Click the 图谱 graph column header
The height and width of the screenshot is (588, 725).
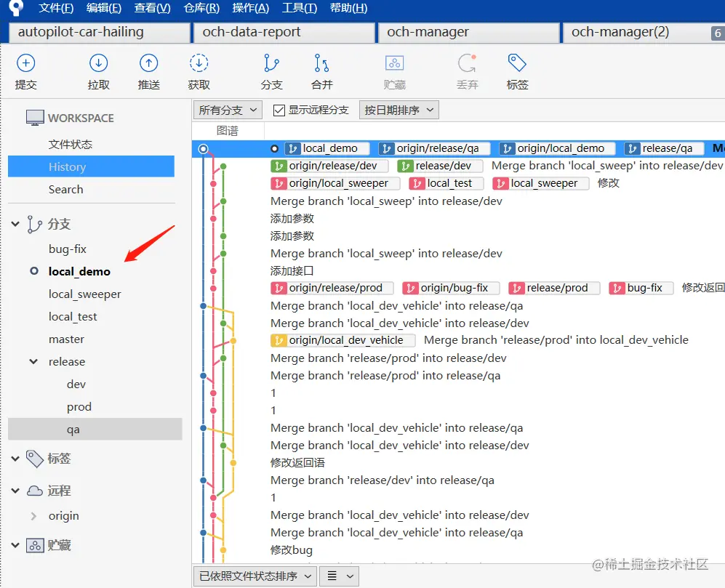(x=228, y=131)
